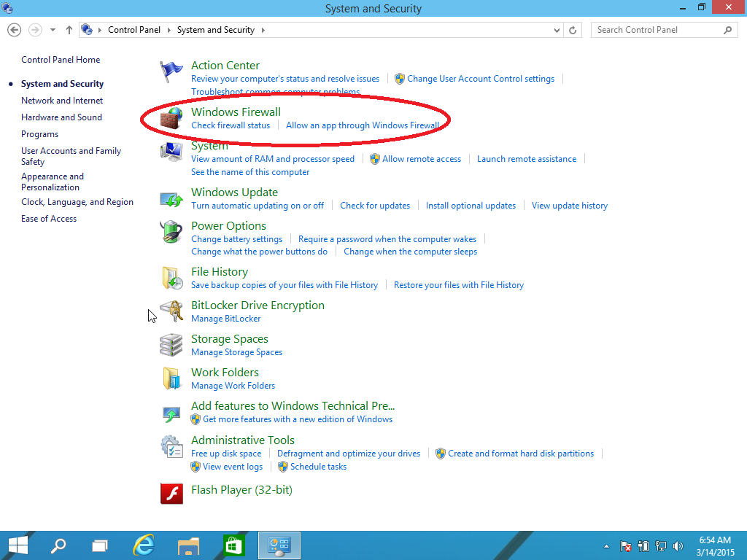747x560 pixels.
Task: Click the Flash Player (32-bit) icon
Action: tap(171, 494)
